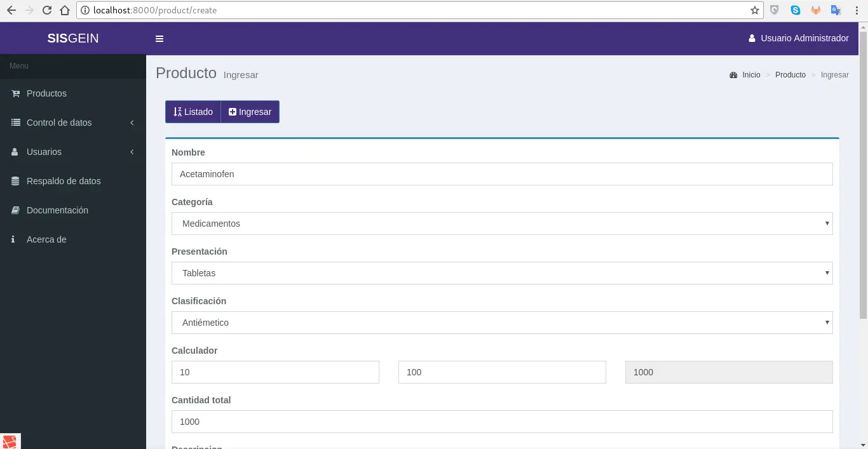Bookmark the page with star icon
Image resolution: width=868 pixels, height=449 pixels.
pyautogui.click(x=754, y=10)
